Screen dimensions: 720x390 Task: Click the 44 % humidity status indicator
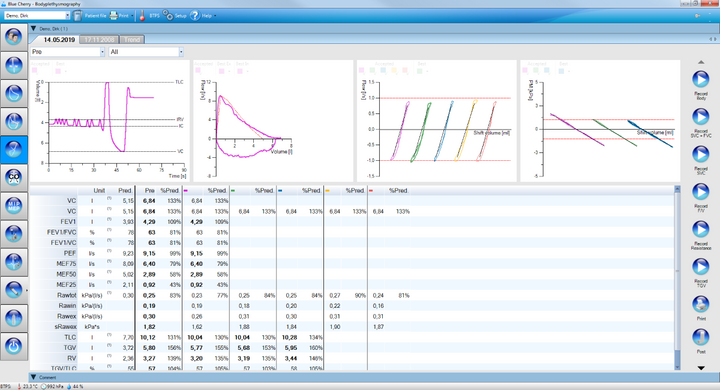click(75, 387)
